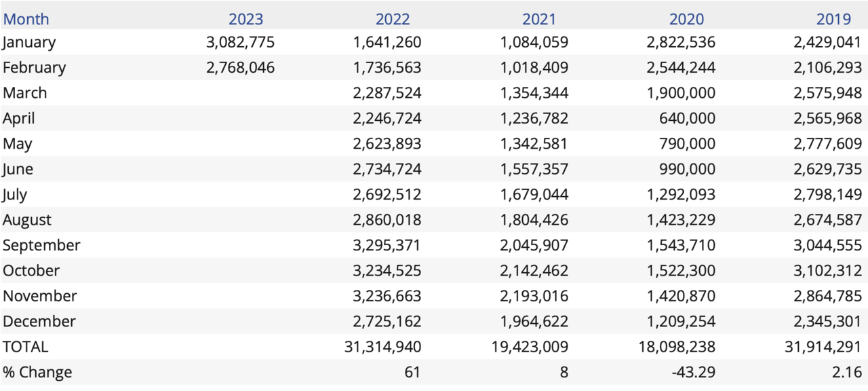Click the July 2021 value 1,679,044
Image resolution: width=868 pixels, height=391 pixels.
click(534, 194)
